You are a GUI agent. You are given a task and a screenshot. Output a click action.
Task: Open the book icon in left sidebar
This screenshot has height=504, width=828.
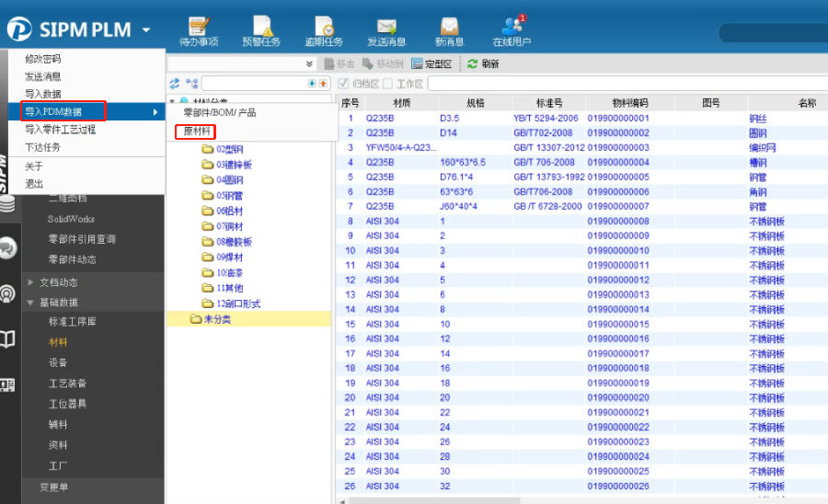8,339
